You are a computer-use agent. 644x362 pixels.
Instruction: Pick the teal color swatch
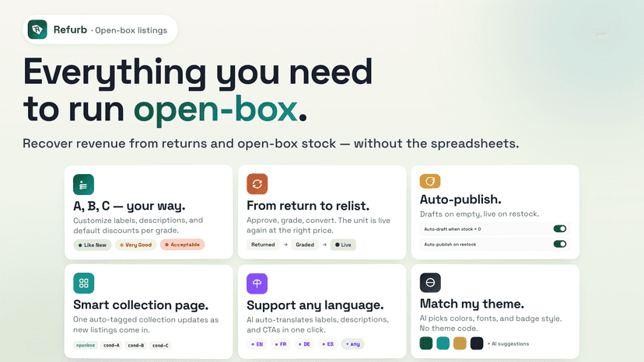[x=443, y=343]
